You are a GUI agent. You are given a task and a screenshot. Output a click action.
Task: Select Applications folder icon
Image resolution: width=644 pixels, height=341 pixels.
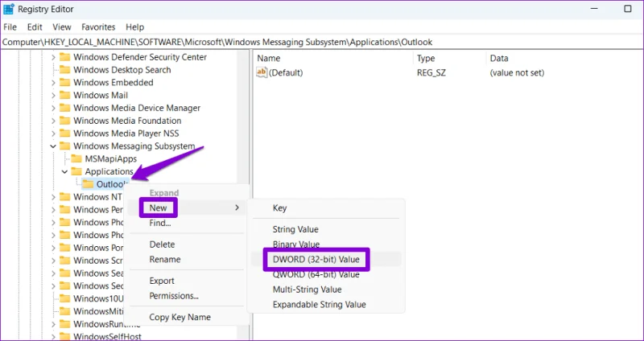point(76,171)
